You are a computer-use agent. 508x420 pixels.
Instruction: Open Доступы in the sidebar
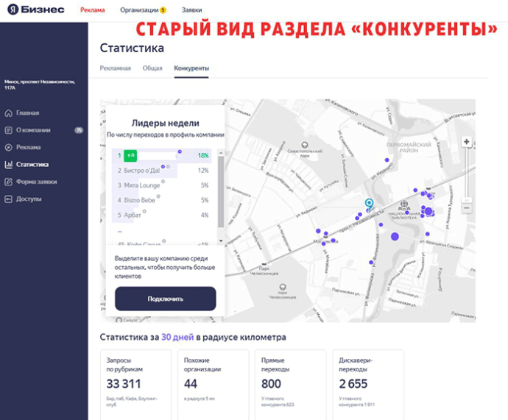click(x=29, y=199)
